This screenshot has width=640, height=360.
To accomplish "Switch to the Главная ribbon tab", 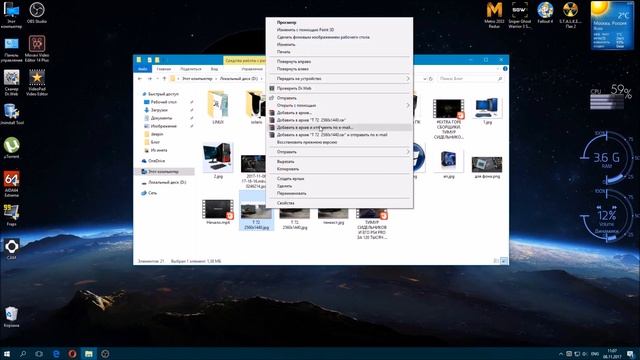I will (x=164, y=69).
